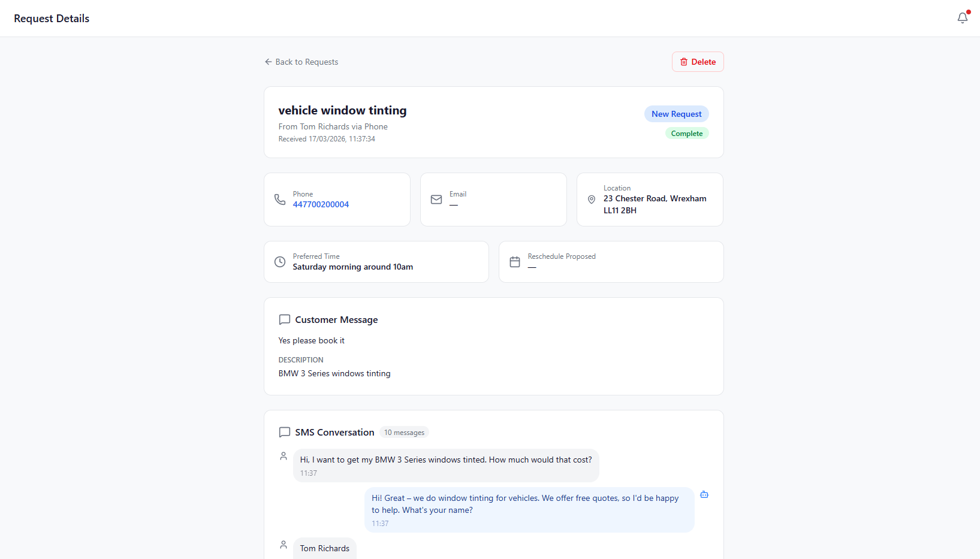The image size is (980, 559).
Task: Click user avatar beside first BMW message
Action: (x=284, y=456)
